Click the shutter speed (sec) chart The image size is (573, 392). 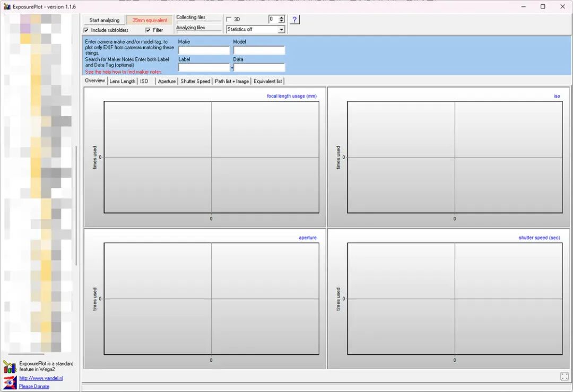point(448,299)
